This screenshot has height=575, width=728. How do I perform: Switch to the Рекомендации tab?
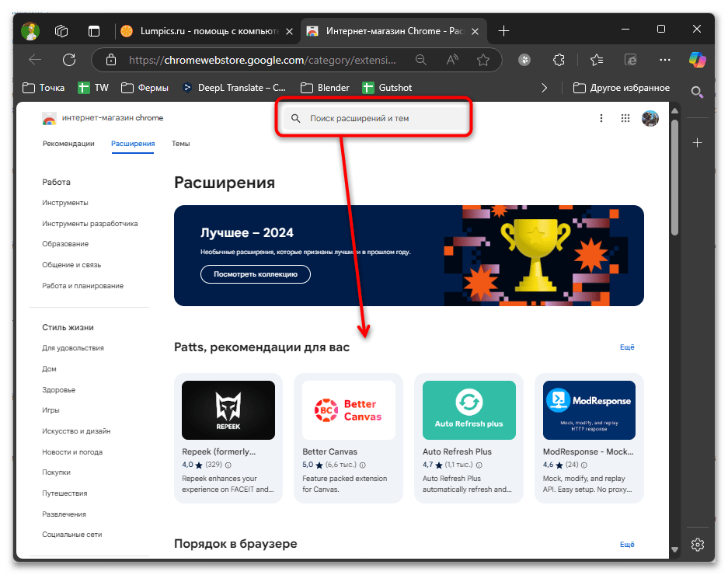(x=68, y=144)
